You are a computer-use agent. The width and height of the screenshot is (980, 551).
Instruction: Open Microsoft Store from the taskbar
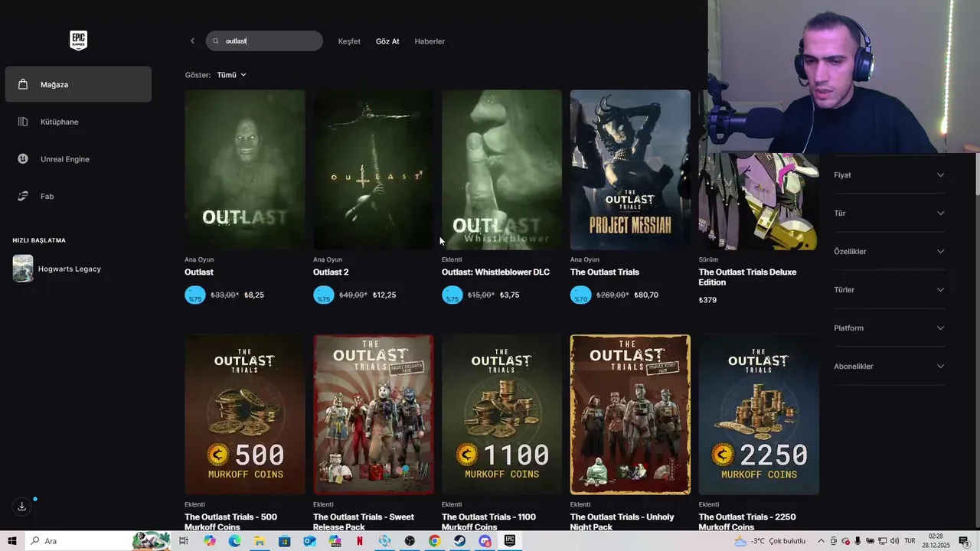point(285,541)
